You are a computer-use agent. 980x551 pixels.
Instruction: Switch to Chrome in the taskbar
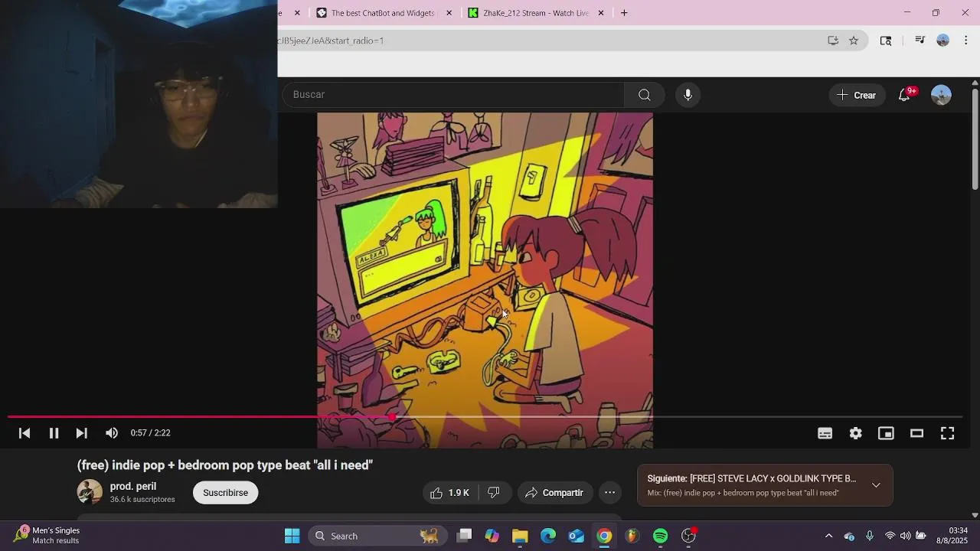click(x=604, y=536)
